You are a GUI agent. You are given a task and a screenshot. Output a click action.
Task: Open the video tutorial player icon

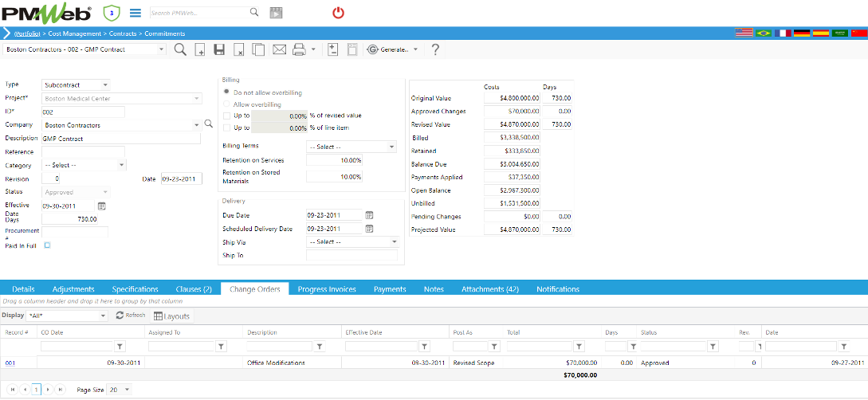[x=276, y=13]
